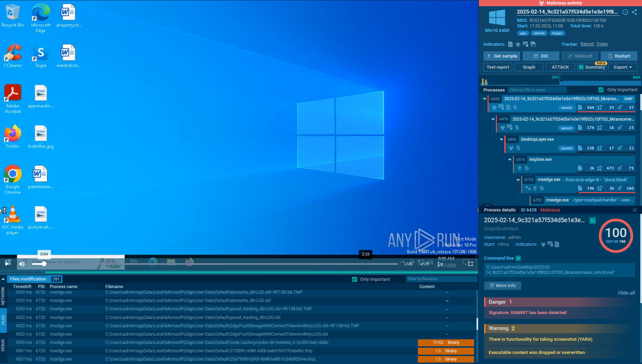642x364 pixels.
Task: Click the Get sample button
Action: [x=502, y=56]
